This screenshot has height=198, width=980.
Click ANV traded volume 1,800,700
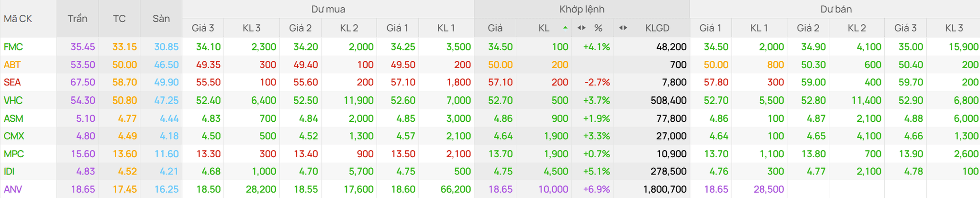pos(665,189)
